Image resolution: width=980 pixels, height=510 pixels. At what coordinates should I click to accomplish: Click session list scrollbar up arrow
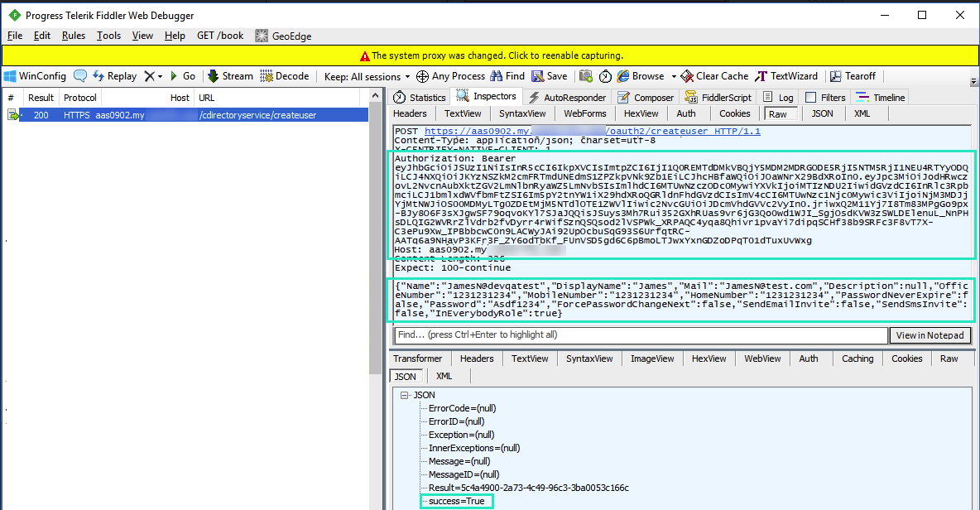pyautogui.click(x=375, y=96)
